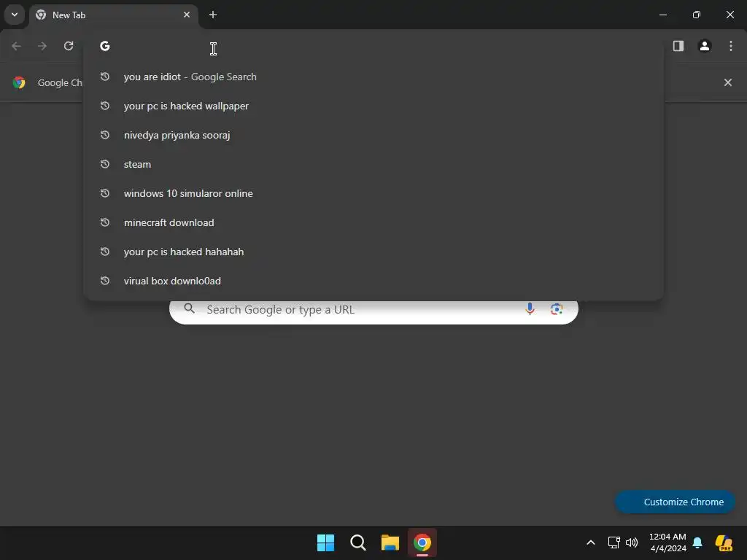Select 'virual box downlo0ad' suggestion
This screenshot has height=560, width=747.
[373, 281]
